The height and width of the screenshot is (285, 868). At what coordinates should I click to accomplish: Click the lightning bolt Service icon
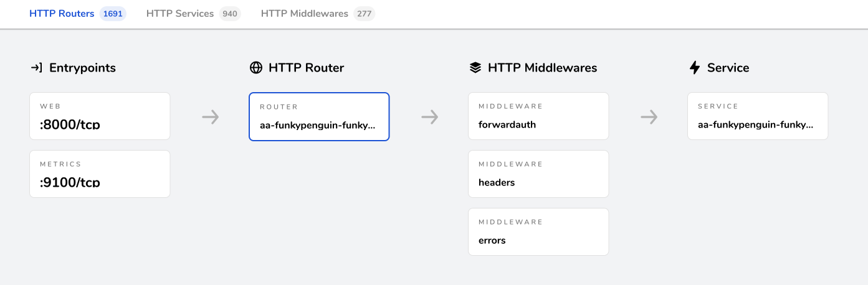click(x=694, y=68)
